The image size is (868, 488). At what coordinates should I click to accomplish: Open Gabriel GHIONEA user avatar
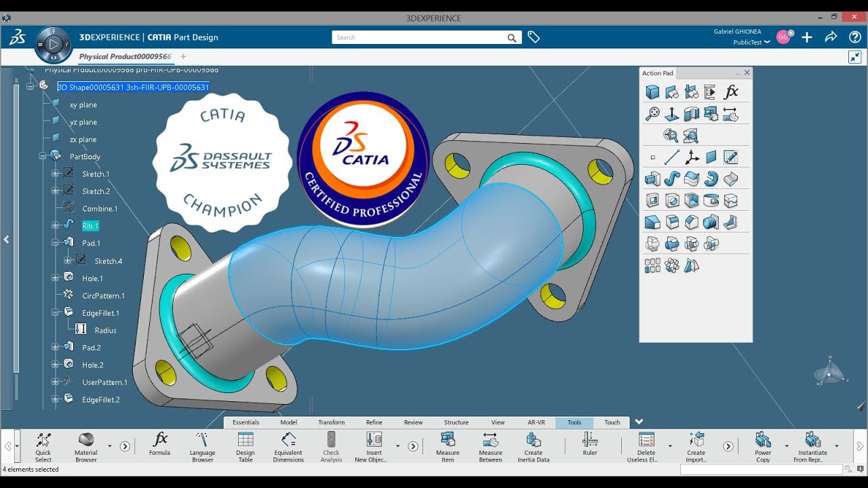tap(783, 37)
